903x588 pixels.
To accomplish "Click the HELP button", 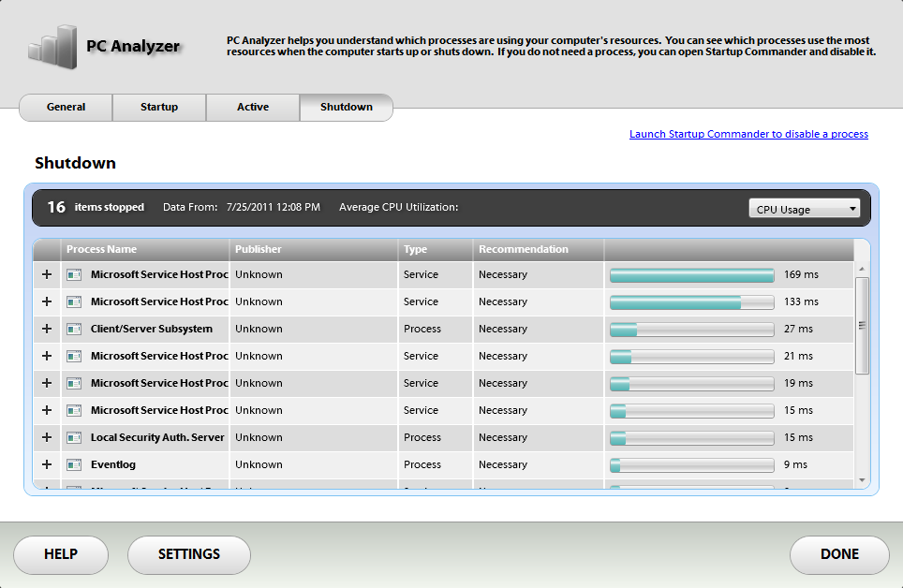I will click(61, 554).
